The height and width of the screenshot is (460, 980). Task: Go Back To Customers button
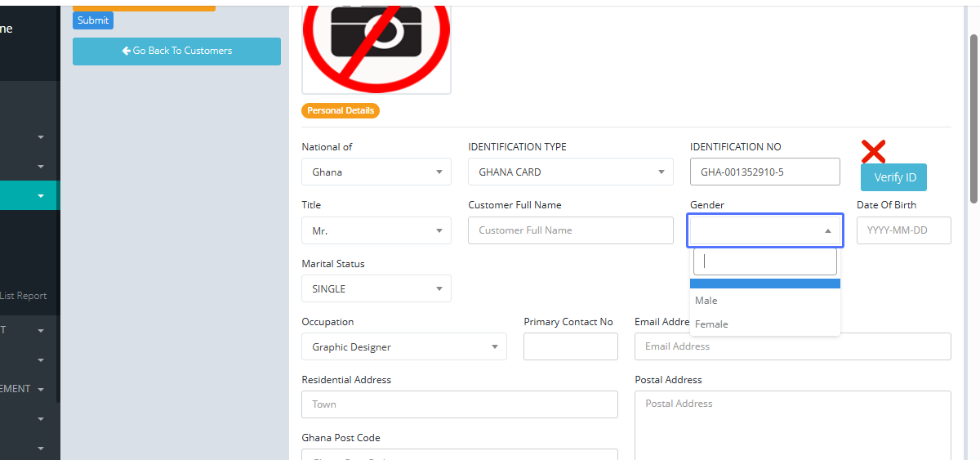coord(176,51)
